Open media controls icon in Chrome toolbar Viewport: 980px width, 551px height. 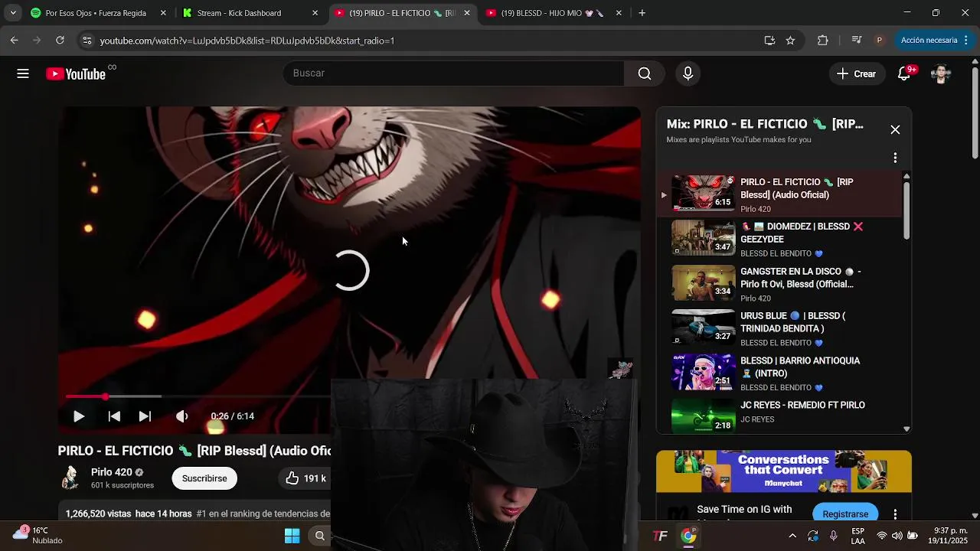(x=856, y=41)
